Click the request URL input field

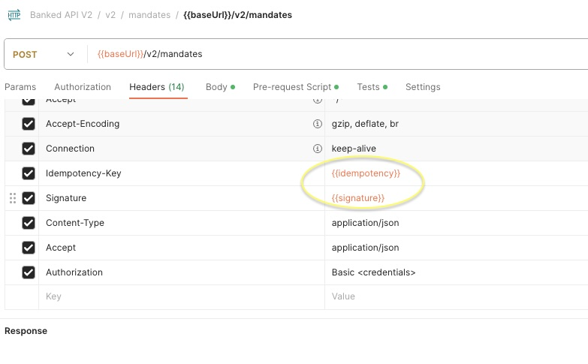pos(338,54)
